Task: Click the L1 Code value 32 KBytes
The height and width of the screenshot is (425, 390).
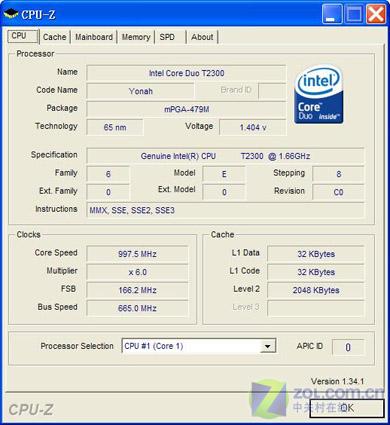Action: point(316,272)
